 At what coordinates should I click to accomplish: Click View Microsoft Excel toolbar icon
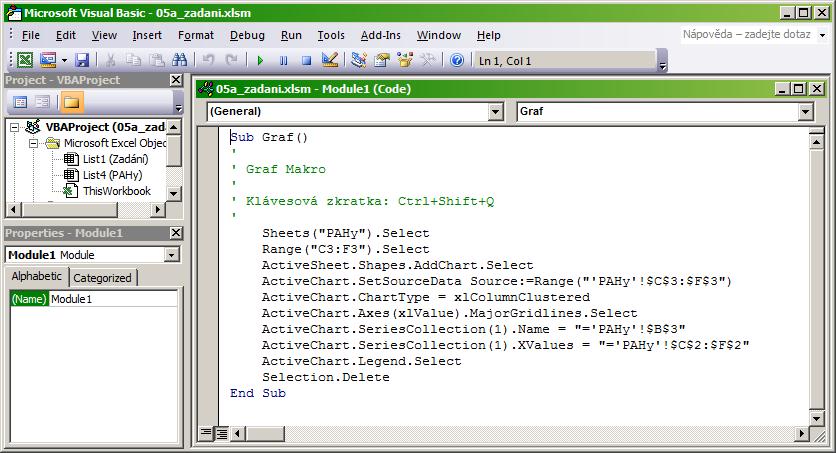(25, 60)
